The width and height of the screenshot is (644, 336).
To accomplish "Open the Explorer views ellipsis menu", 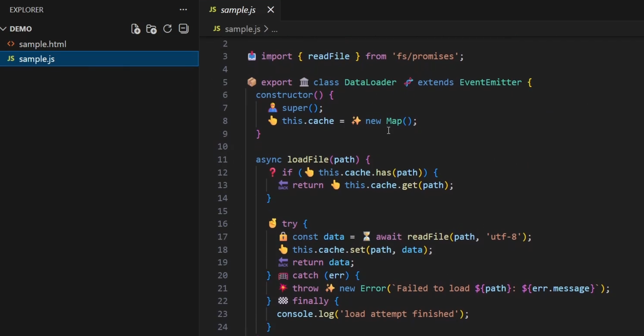I will [183, 10].
